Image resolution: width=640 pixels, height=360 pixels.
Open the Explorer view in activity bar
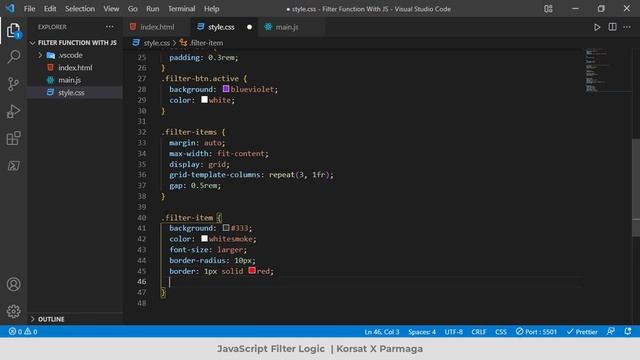(13, 31)
